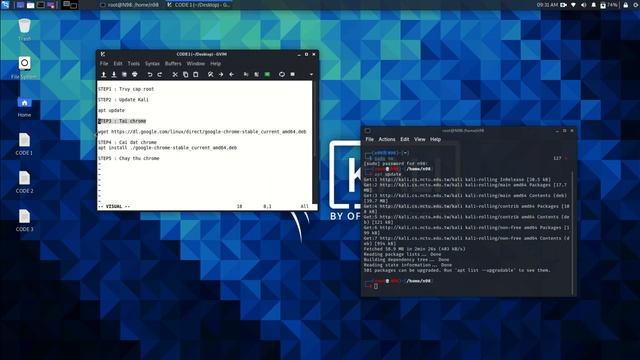Open the Tools menu in GVim
The width and height of the screenshot is (640, 360).
(133, 64)
